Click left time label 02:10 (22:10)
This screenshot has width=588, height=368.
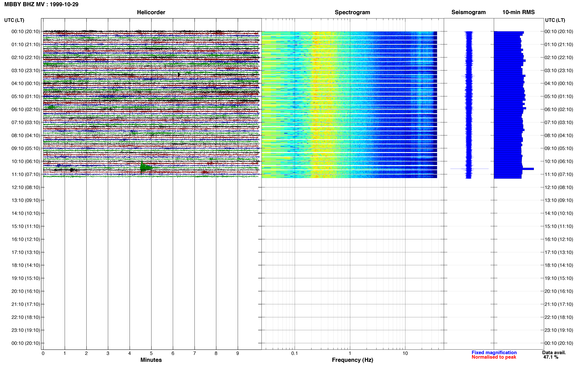click(26, 57)
